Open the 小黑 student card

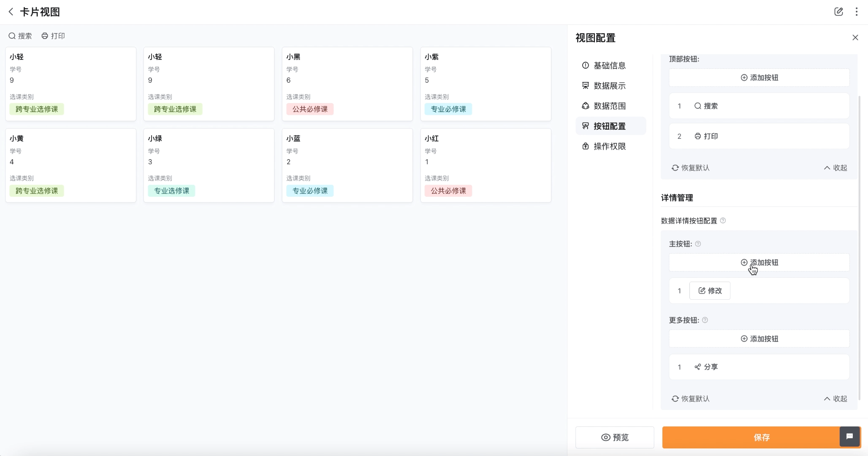pyautogui.click(x=347, y=84)
